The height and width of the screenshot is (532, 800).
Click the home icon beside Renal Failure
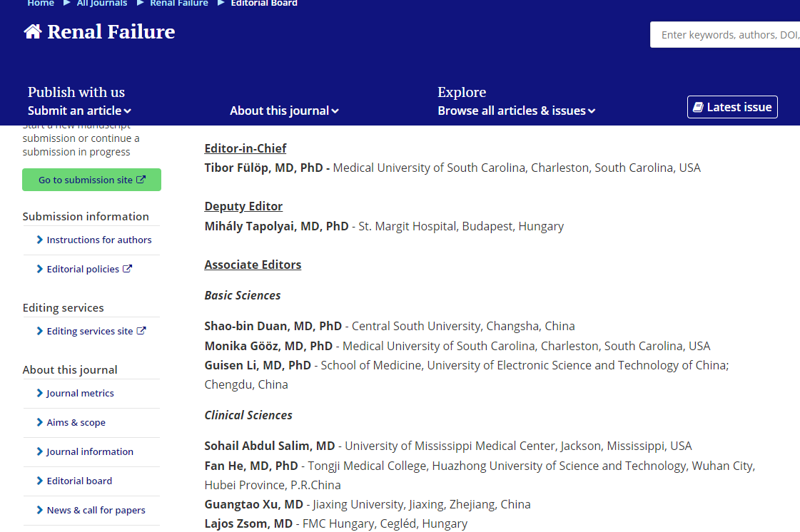(x=33, y=32)
